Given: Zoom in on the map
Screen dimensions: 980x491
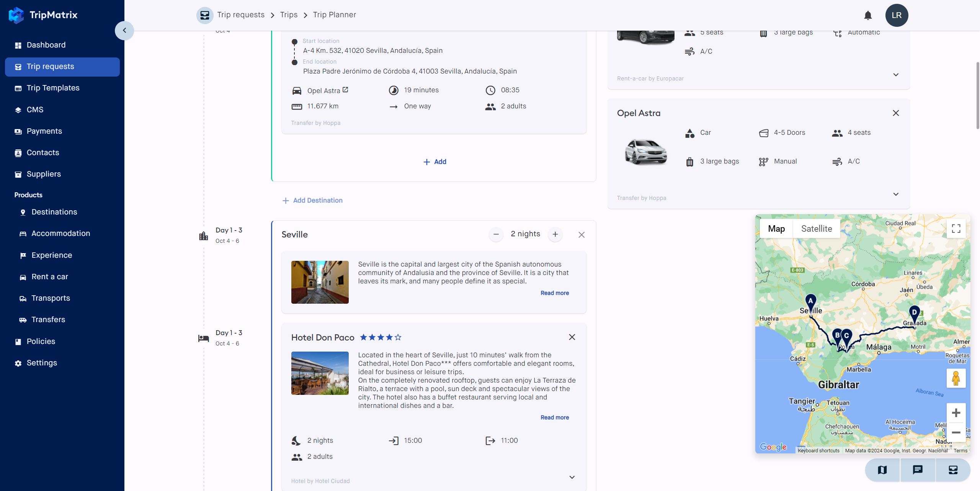Looking at the screenshot, I should point(956,413).
